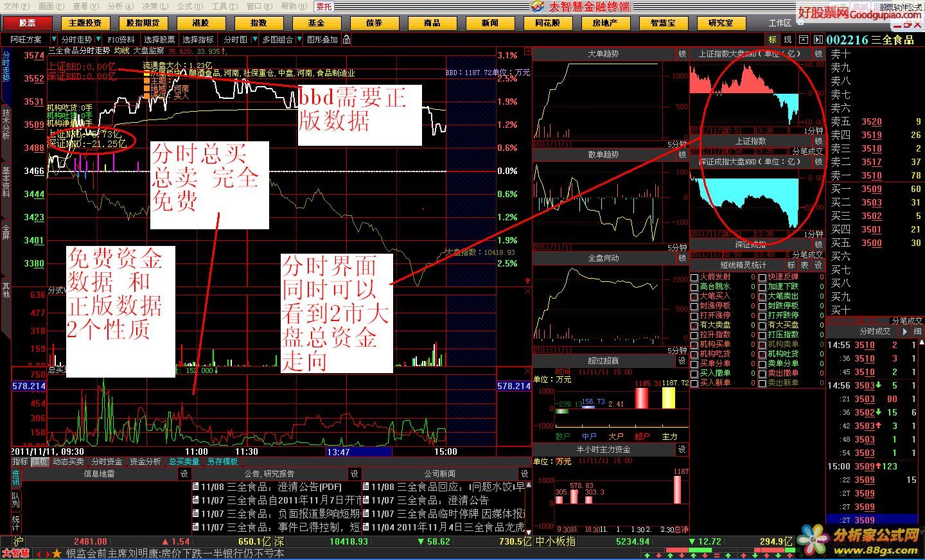Toggle the 高台跳水 checkbox
Screen dimensions: 925x560
[694, 287]
